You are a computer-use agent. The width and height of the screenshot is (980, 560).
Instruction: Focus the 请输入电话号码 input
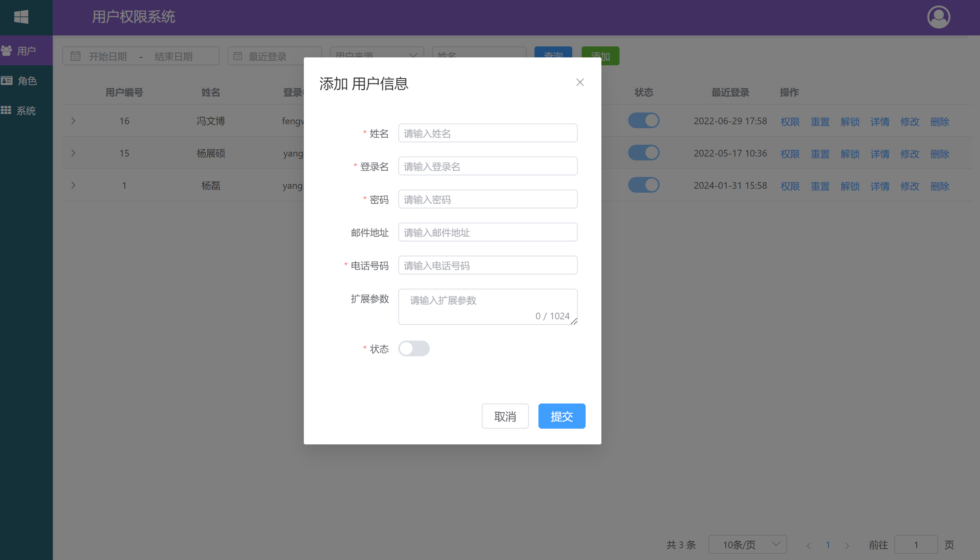pos(488,265)
